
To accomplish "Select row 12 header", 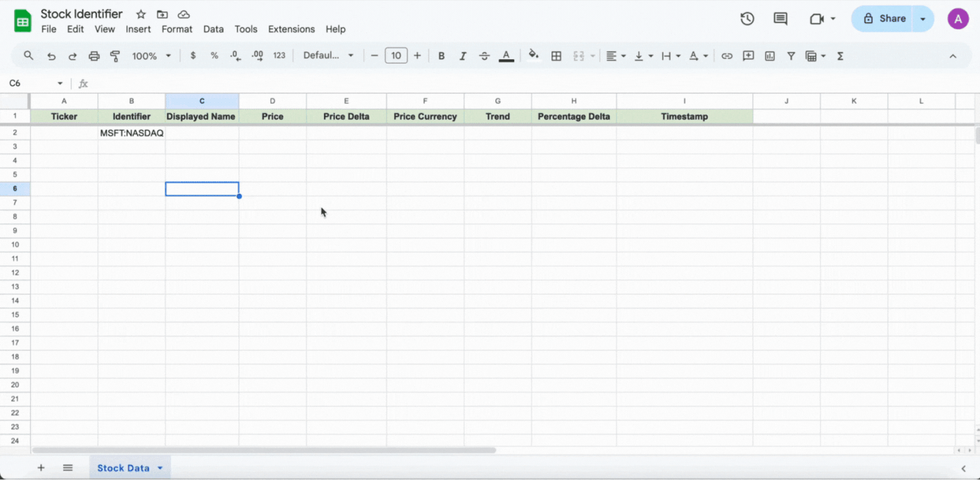I will [x=15, y=273].
